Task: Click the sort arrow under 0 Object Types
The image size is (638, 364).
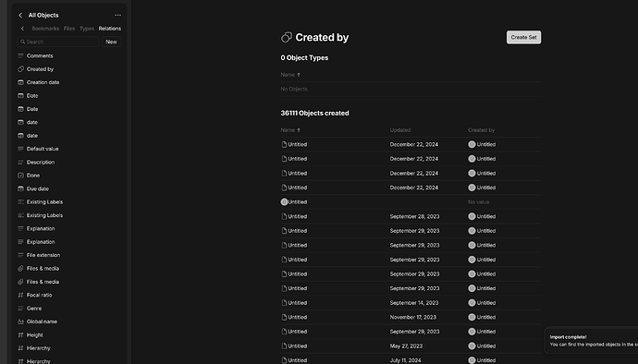Action: (299, 75)
